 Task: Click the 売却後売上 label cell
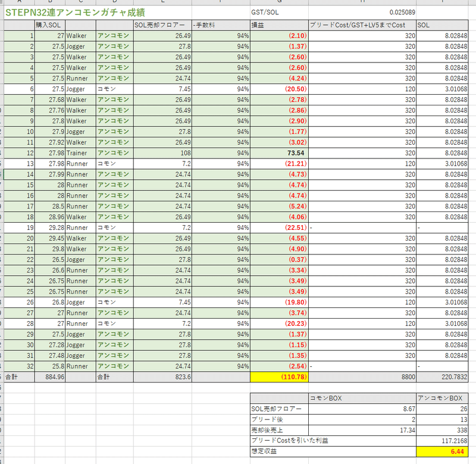[279, 430]
